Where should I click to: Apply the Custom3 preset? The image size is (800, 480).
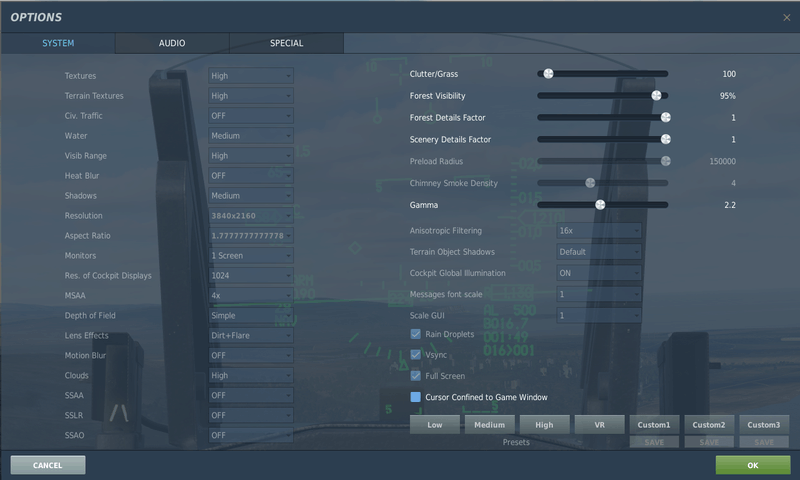[764, 424]
